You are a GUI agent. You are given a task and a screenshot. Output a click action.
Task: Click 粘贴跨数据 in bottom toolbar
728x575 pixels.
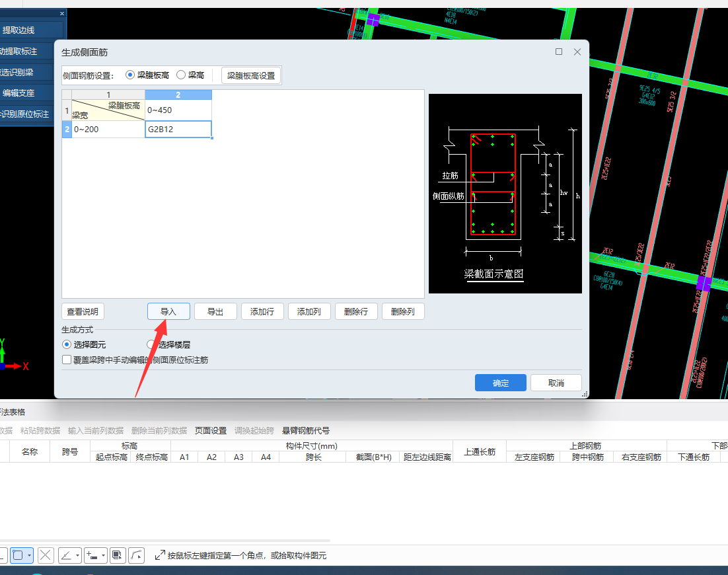[x=40, y=430]
